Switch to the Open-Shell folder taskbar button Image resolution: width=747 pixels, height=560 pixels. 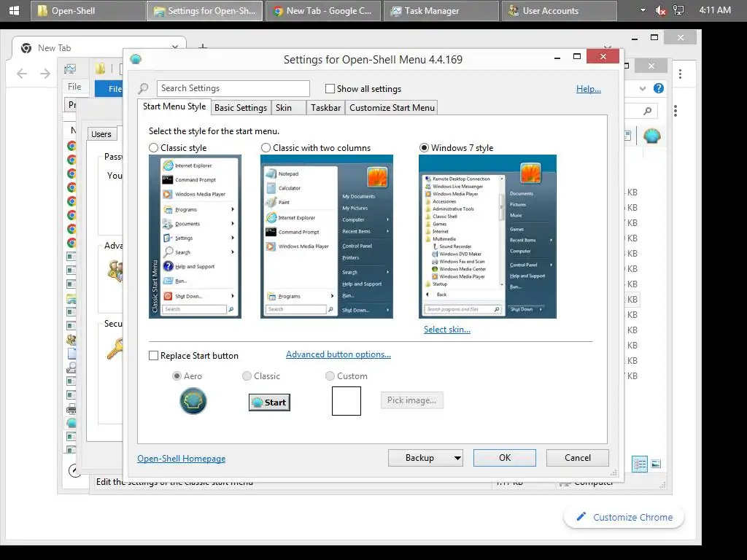[x=88, y=10]
